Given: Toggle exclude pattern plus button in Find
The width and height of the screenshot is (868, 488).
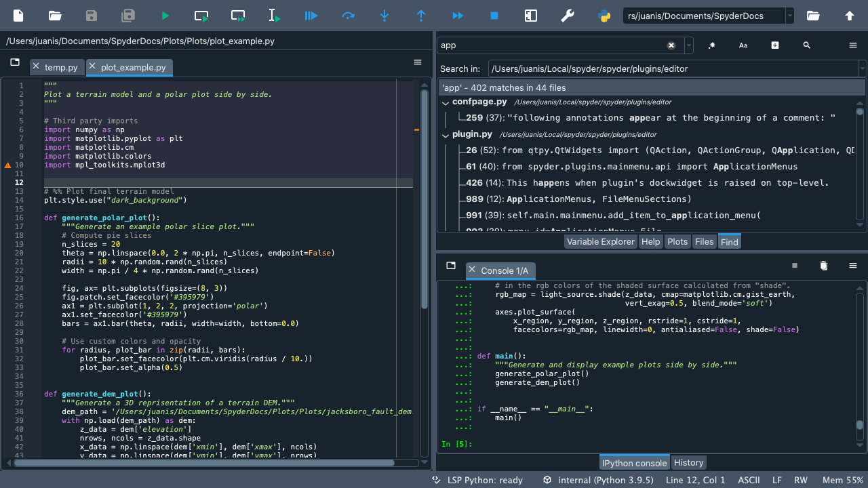Looking at the screenshot, I should point(775,45).
